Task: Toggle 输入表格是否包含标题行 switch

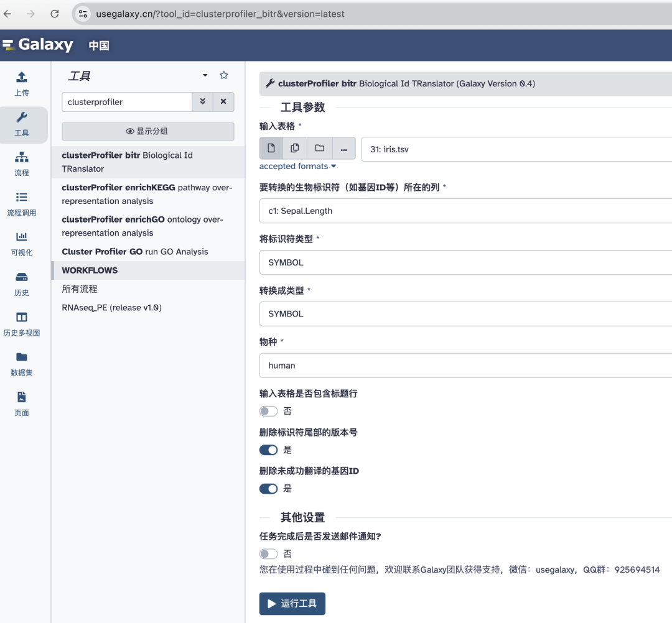Action: 269,412
